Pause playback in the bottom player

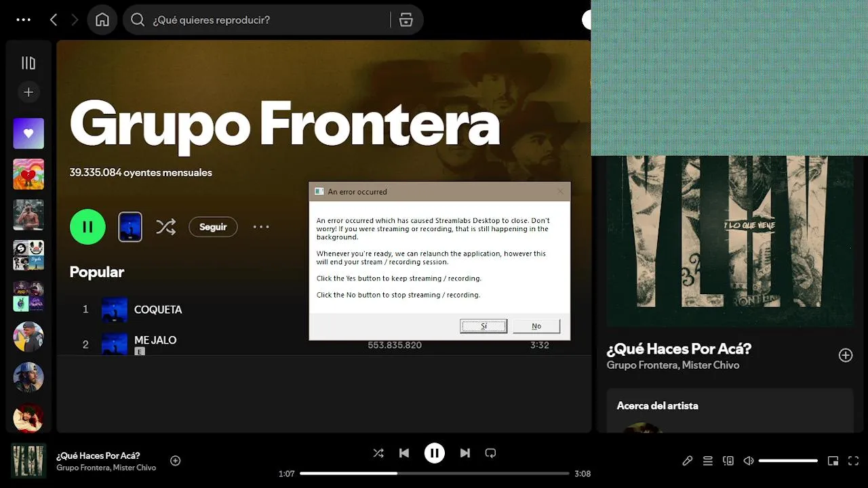click(x=435, y=453)
